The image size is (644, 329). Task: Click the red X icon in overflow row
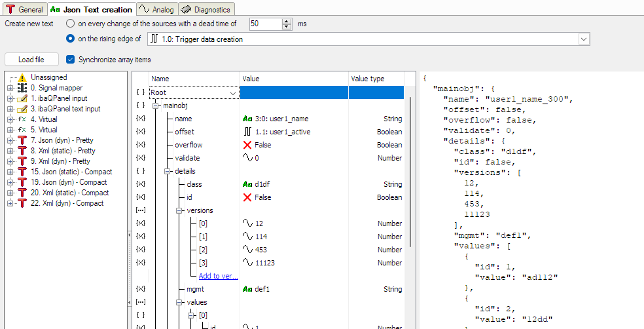point(247,145)
